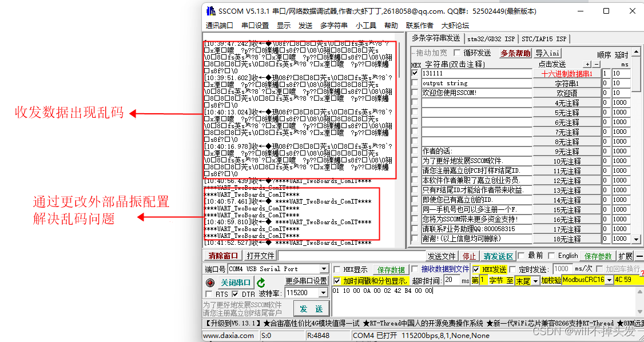Click the www.daxia.com status bar link

click(x=229, y=336)
